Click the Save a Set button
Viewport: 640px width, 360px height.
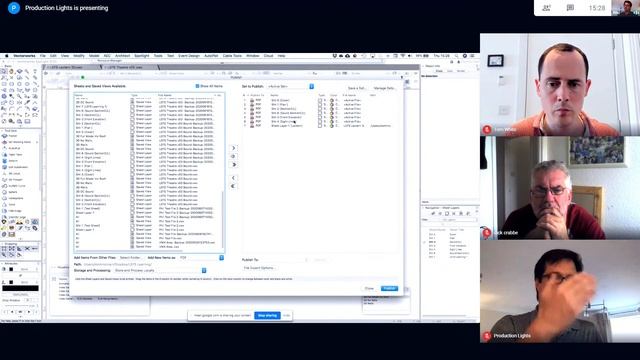356,88
